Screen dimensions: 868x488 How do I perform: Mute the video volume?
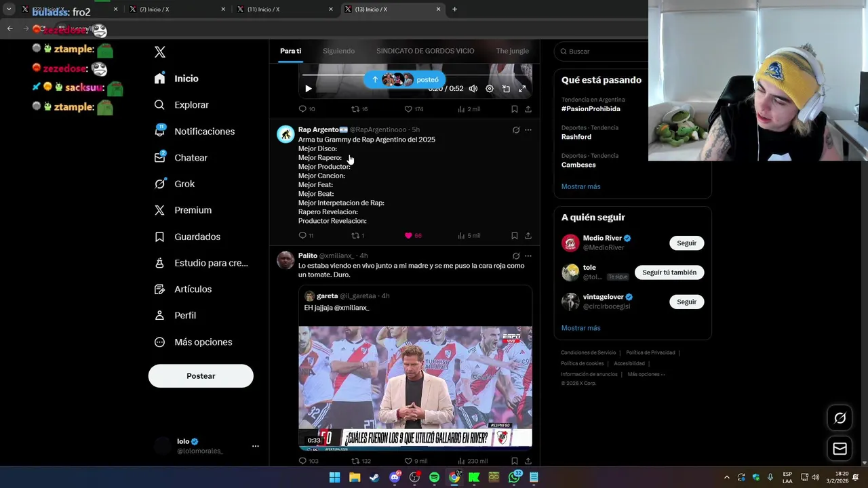click(473, 89)
